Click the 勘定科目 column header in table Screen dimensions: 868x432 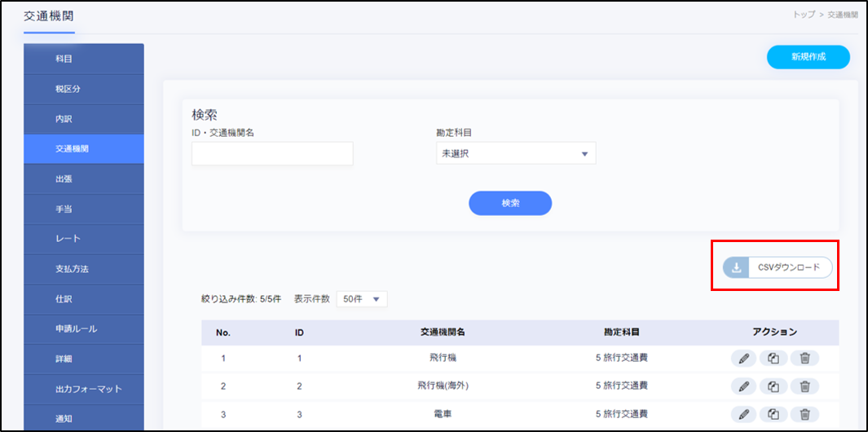click(622, 333)
